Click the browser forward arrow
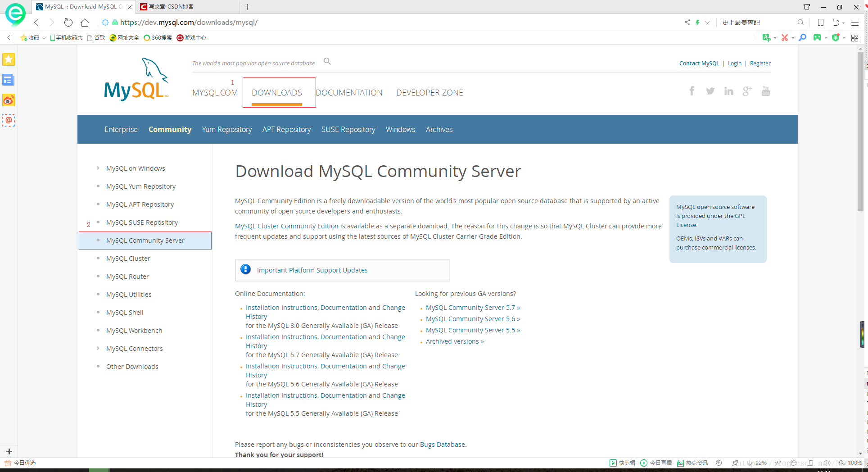 pyautogui.click(x=51, y=22)
